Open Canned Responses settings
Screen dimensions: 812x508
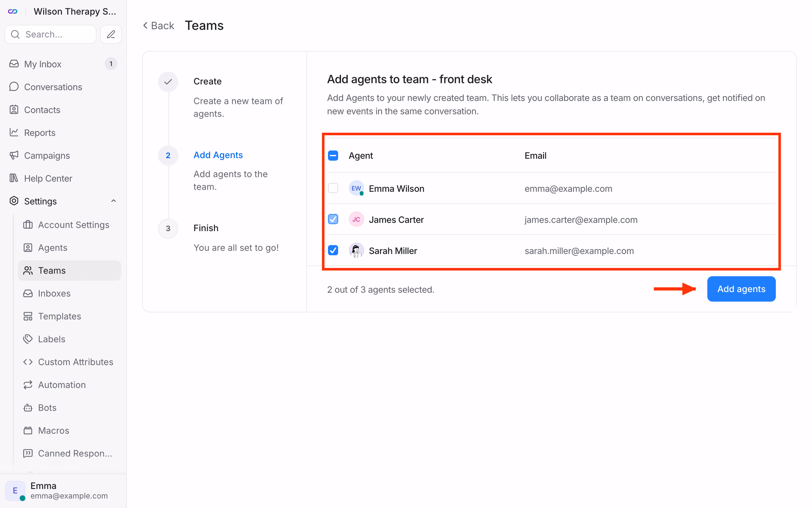pos(69,453)
